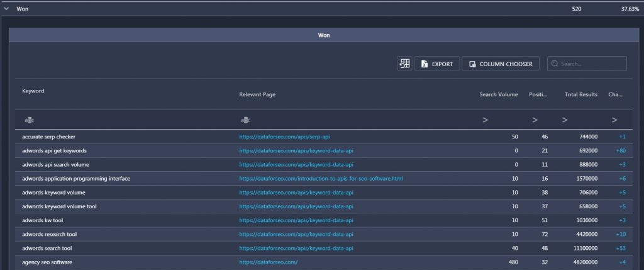Sort by Keyword column header
Image resolution: width=644 pixels, height=270 pixels.
click(33, 91)
